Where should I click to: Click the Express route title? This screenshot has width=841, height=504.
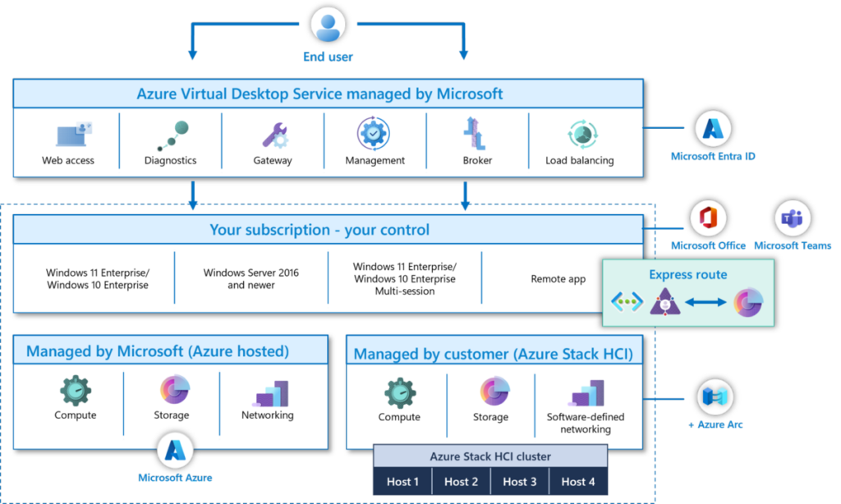[687, 274]
